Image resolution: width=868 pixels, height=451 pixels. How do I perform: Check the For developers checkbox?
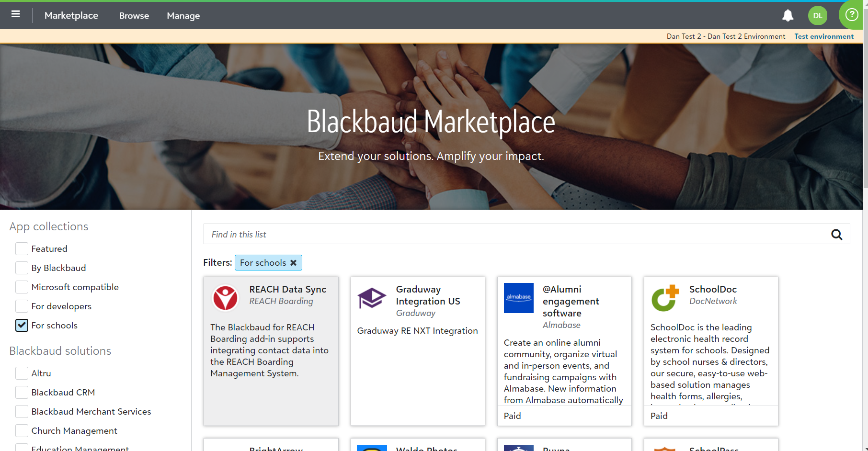[x=22, y=306]
